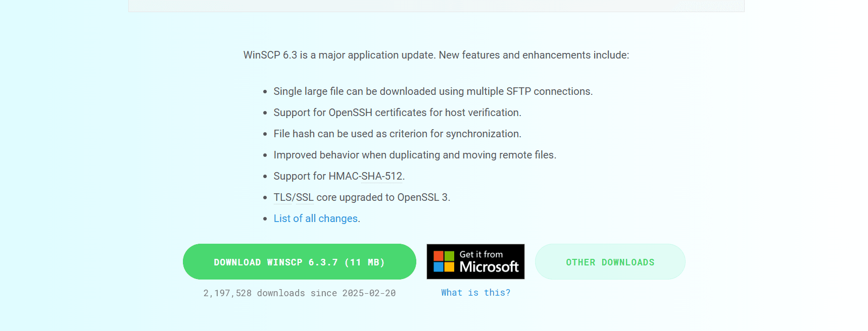The height and width of the screenshot is (331, 868).
Task: Click the OpenSSL 3 upgrade bullet text
Action: (361, 197)
